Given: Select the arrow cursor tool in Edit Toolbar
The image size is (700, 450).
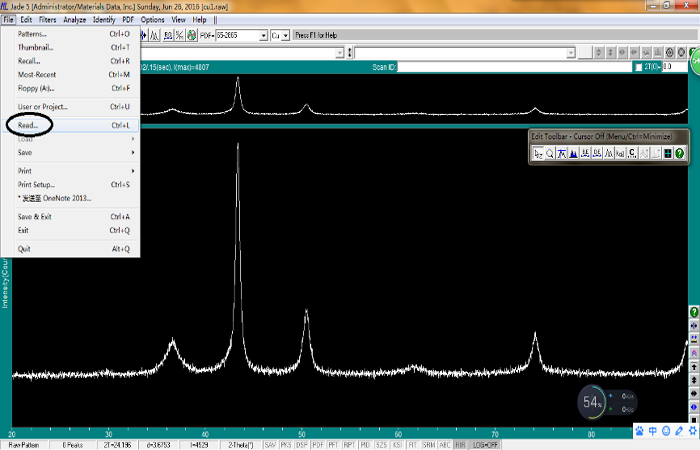Looking at the screenshot, I should [538, 154].
